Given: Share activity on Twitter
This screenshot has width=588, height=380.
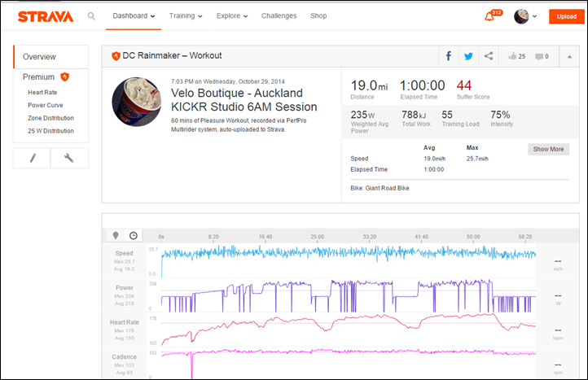Looking at the screenshot, I should pyautogui.click(x=468, y=56).
